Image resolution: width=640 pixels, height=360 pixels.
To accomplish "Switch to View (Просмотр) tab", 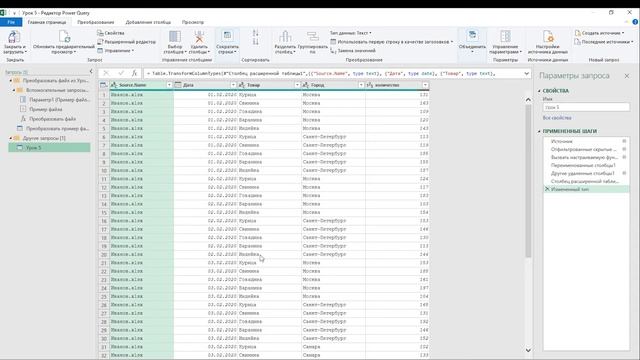I will coord(193,22).
